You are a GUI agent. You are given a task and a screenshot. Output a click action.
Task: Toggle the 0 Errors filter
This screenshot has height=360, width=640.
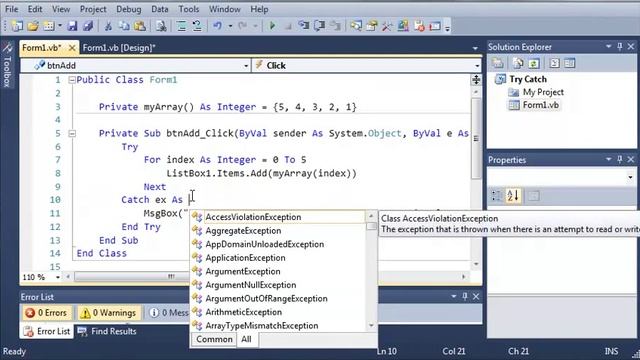pos(47,313)
